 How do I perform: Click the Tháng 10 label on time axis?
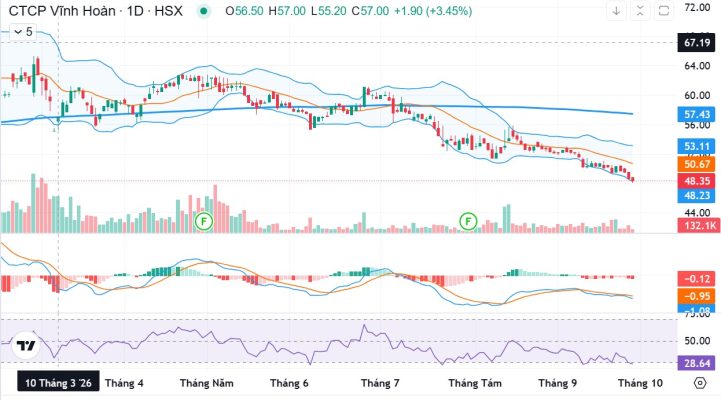640,383
